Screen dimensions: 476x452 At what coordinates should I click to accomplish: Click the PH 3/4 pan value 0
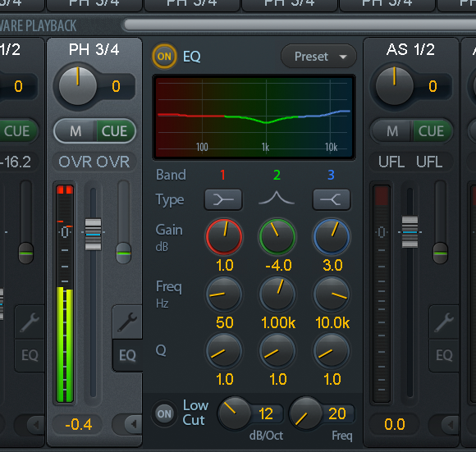click(x=117, y=86)
